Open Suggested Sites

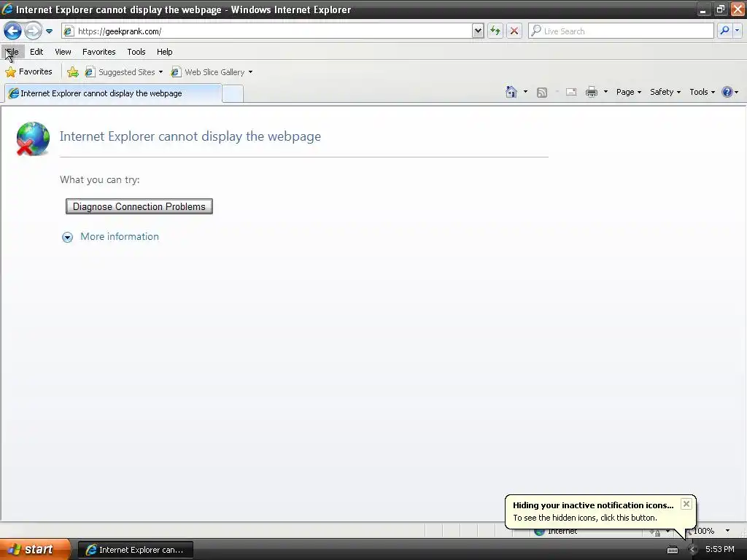pos(121,72)
